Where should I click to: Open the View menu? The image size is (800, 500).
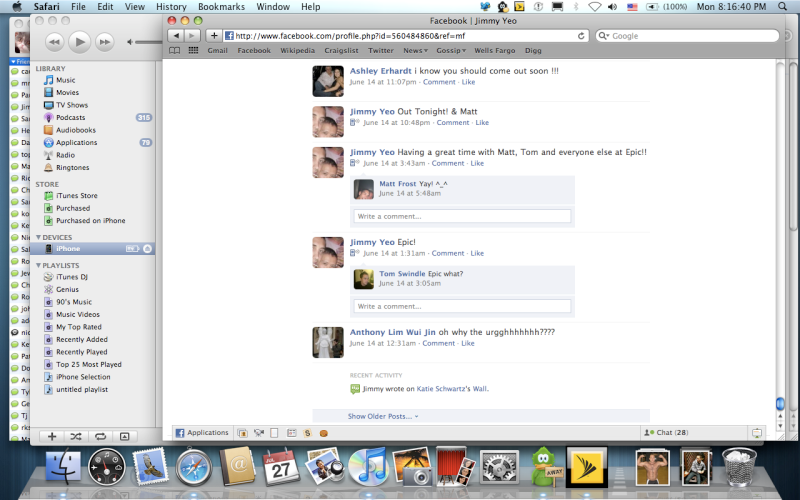click(x=135, y=7)
